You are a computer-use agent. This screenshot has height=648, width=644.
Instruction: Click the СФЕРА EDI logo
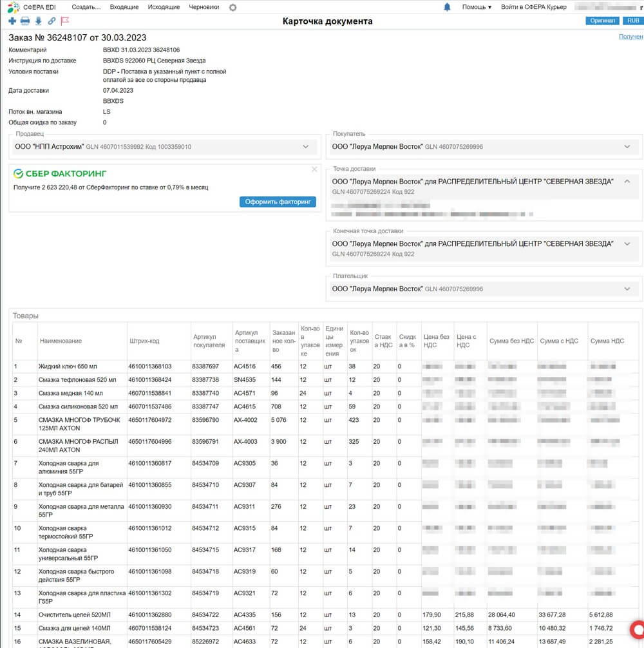point(33,7)
